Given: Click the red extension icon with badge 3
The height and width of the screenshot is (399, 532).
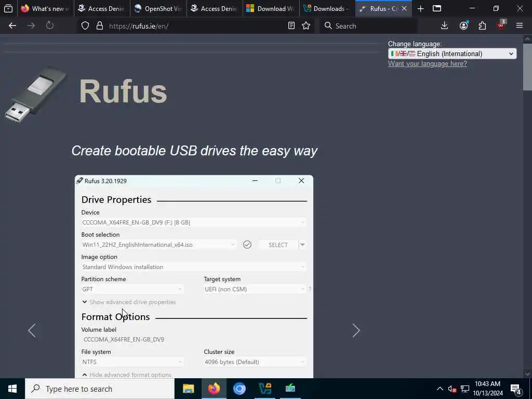Looking at the screenshot, I should tap(501, 25).
